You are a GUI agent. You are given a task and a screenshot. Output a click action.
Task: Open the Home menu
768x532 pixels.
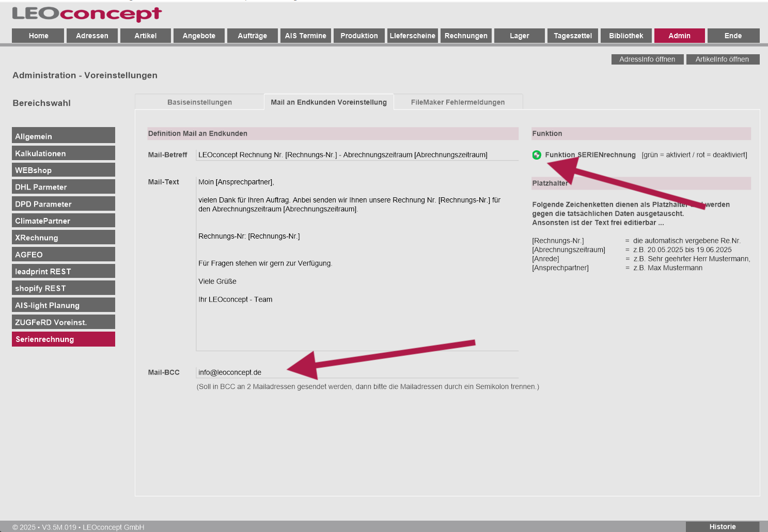coord(38,36)
